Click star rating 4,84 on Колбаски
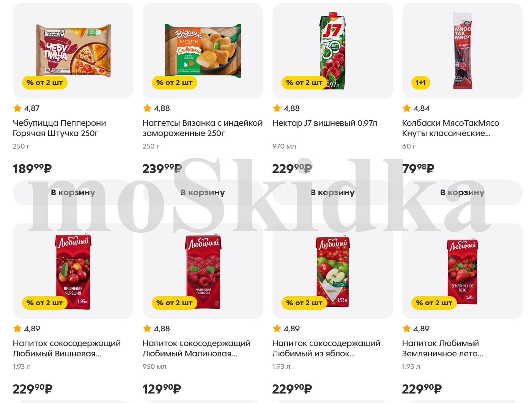The image size is (532, 403). pyautogui.click(x=416, y=108)
